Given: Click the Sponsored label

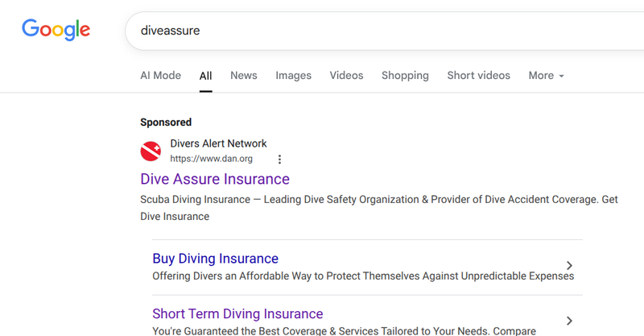Looking at the screenshot, I should tap(166, 122).
